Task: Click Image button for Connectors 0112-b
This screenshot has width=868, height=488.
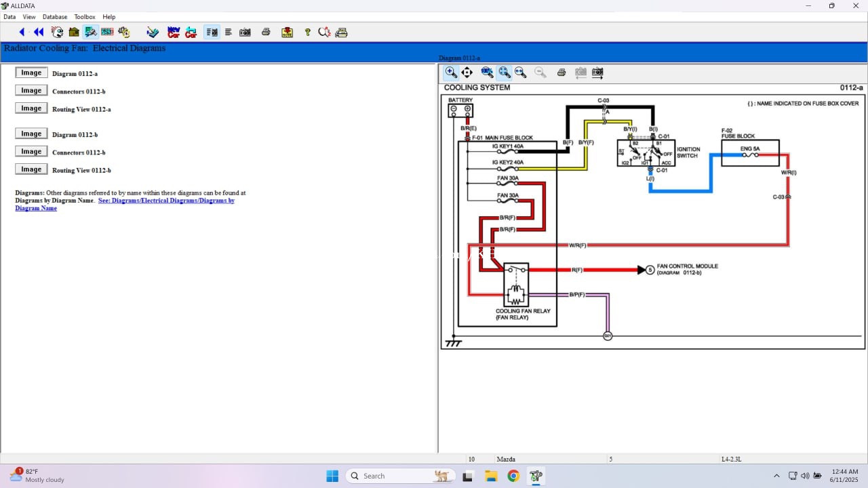Action: 31,90
